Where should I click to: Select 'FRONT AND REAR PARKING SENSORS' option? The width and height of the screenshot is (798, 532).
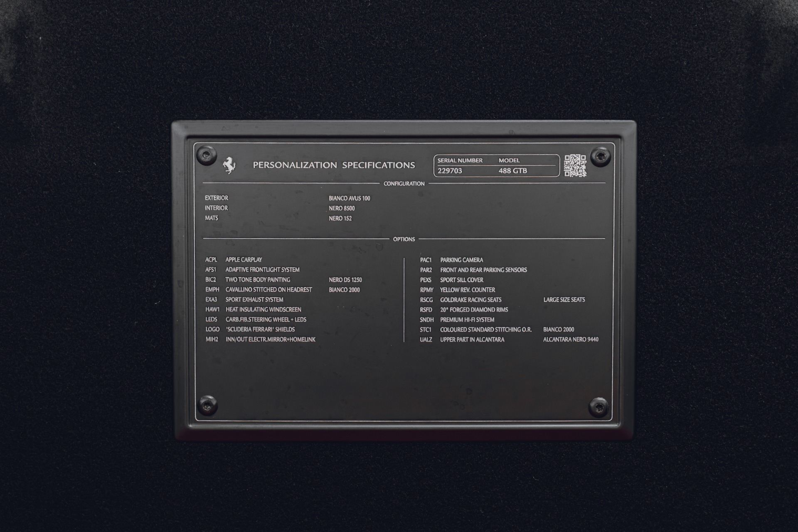484,270
